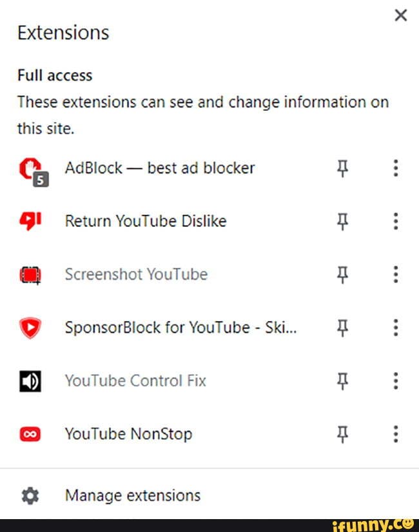Viewport: 419px width, 532px height.
Task: Select the Screenshot YouTube extension icon
Action: coord(30,274)
